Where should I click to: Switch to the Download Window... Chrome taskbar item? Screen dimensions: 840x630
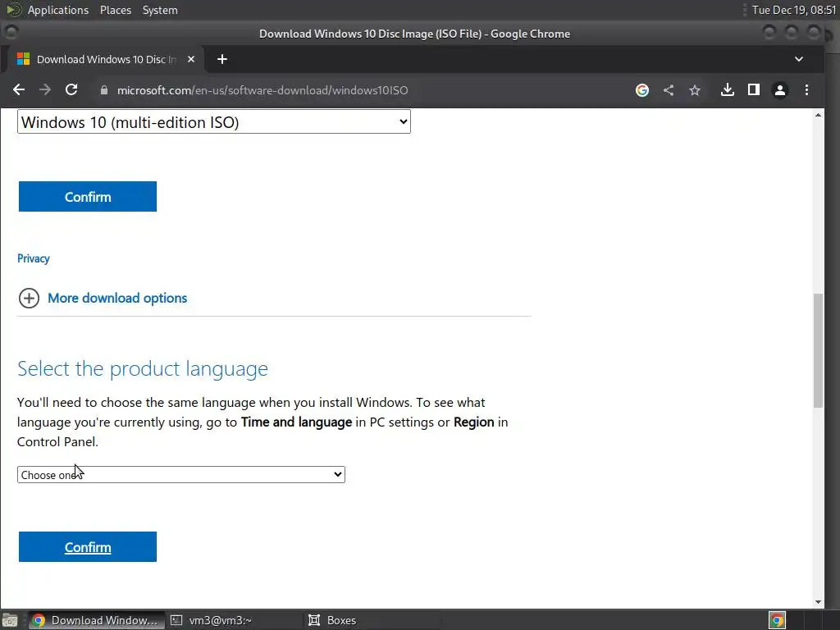tap(95, 620)
